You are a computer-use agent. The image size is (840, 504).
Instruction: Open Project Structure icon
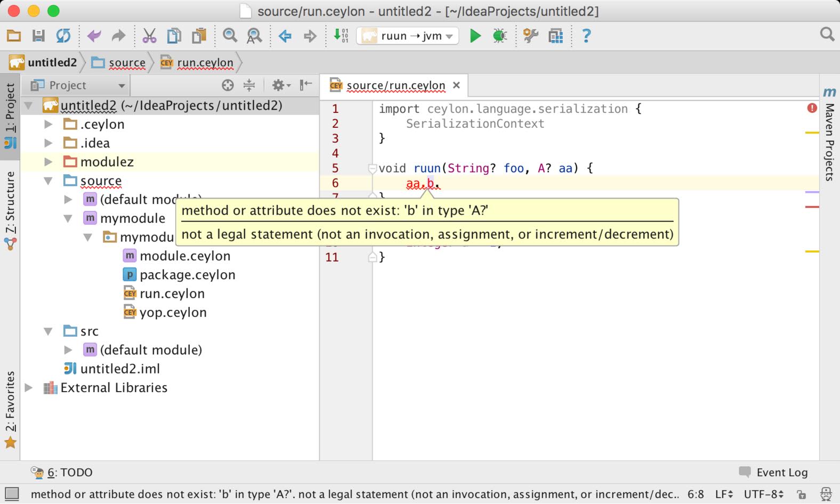coord(555,36)
